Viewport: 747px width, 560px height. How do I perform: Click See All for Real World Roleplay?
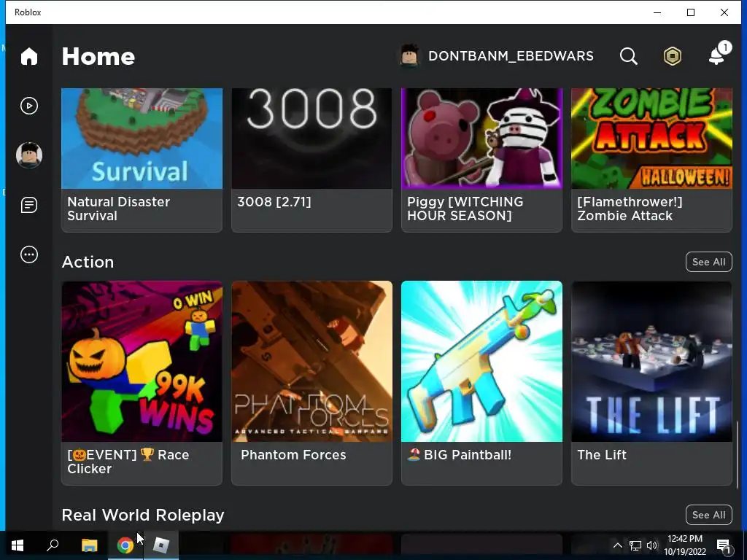click(x=708, y=515)
